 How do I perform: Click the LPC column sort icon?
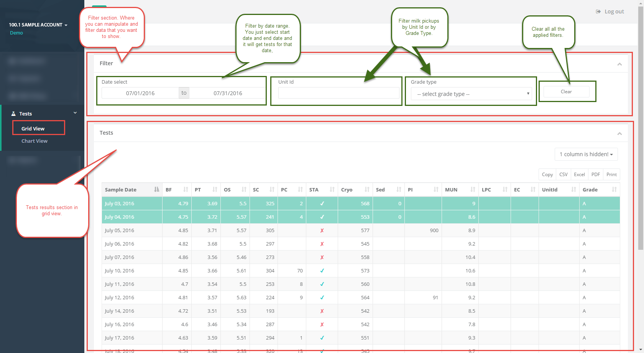pyautogui.click(x=505, y=190)
